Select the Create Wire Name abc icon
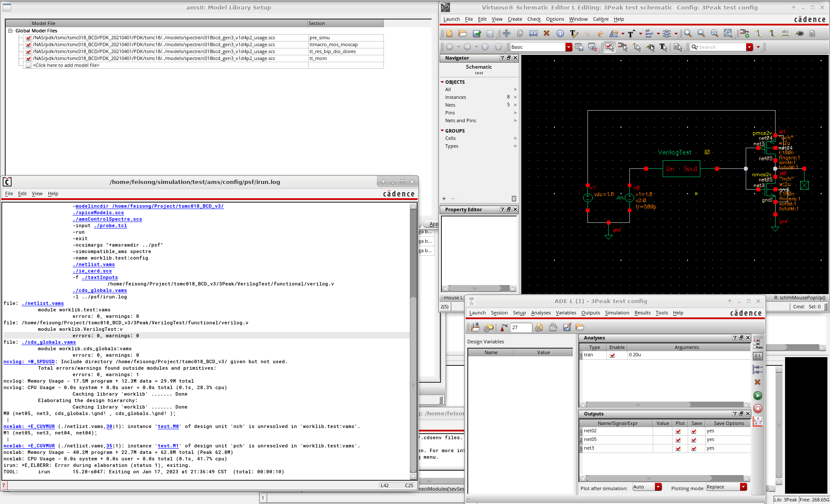830x504 pixels. click(785, 33)
